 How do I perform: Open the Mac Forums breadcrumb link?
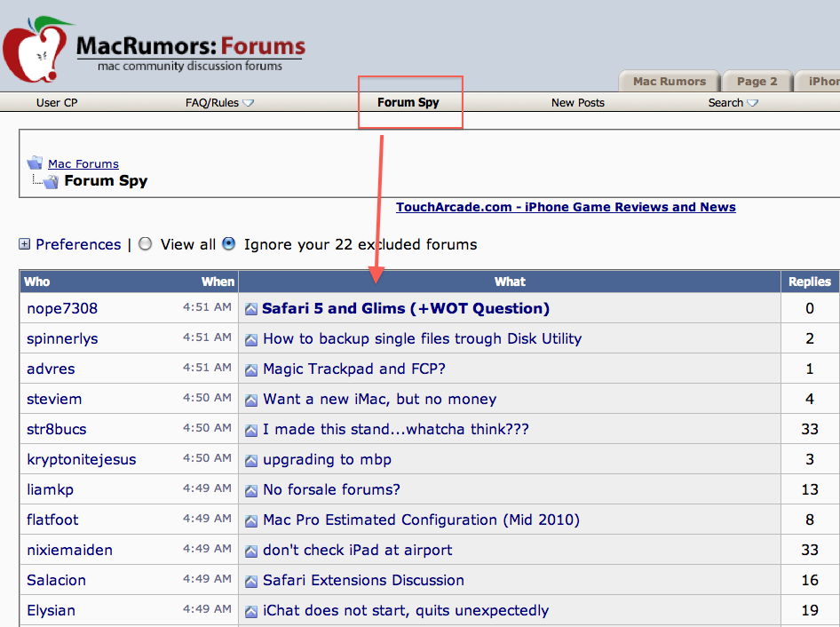(83, 163)
